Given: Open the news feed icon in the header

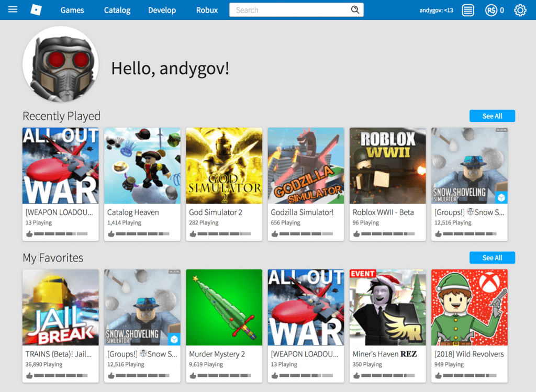Looking at the screenshot, I should point(468,10).
